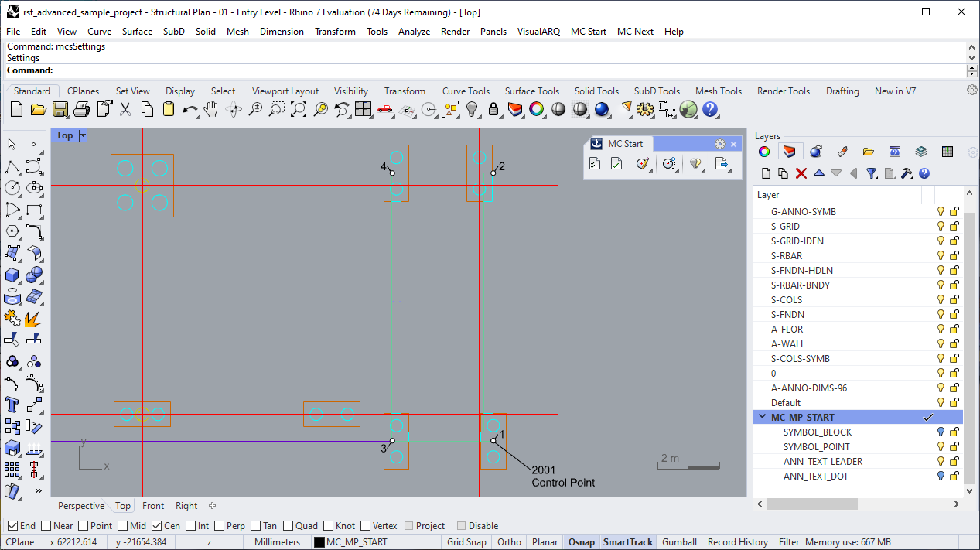This screenshot has height=550, width=980.
Task: Click the red Delete layer X icon
Action: (x=801, y=173)
